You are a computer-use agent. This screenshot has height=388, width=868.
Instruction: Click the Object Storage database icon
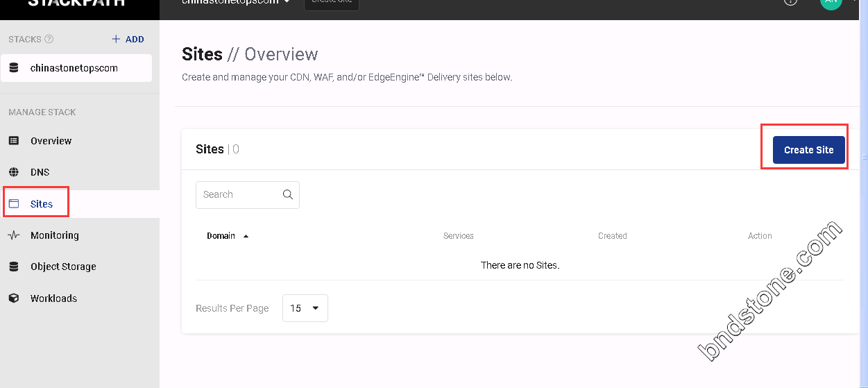click(14, 267)
